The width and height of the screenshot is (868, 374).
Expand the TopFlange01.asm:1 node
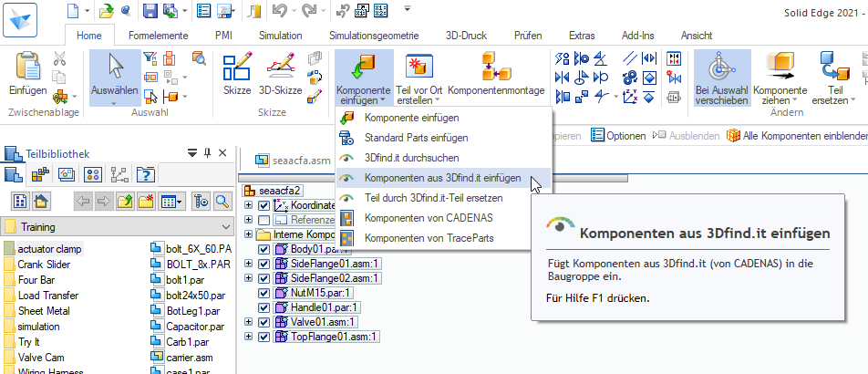click(248, 337)
